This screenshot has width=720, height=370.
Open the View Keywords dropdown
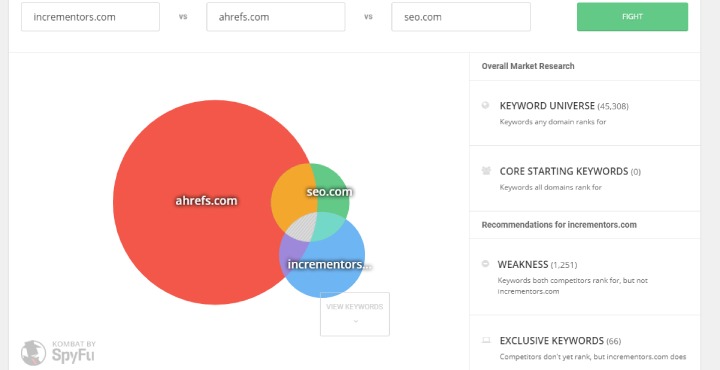[355, 314]
